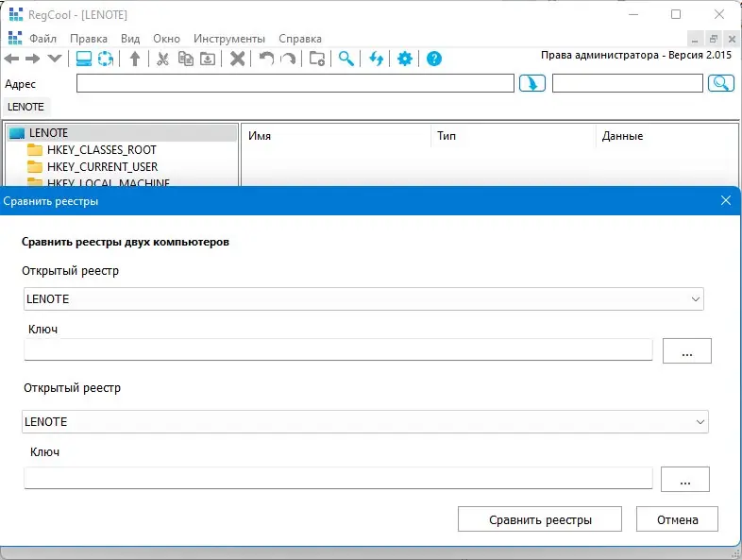Restore the inner LENOTE child window
This screenshot has width=742, height=560.
point(713,39)
